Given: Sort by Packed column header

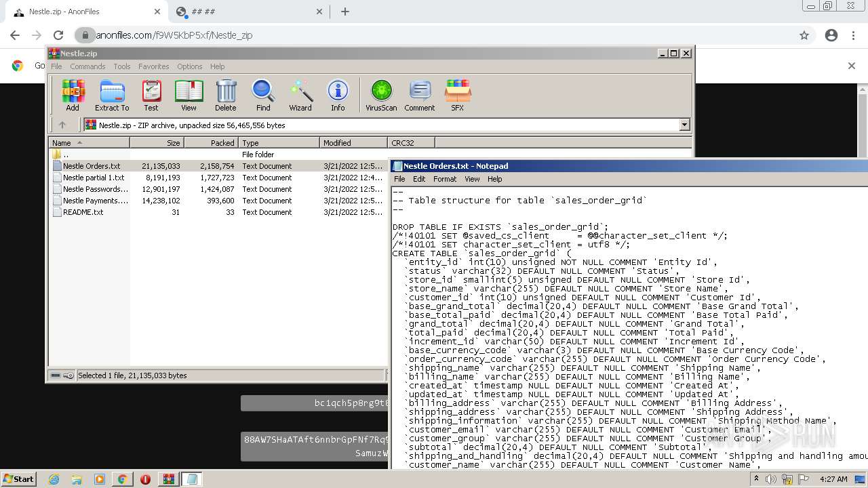Looking at the screenshot, I should point(211,142).
